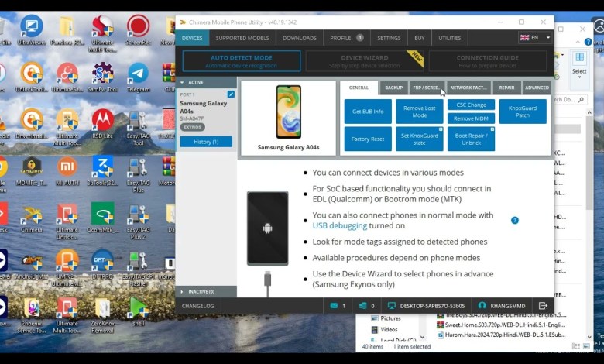Launch SamFw Tool from the desktop
604x364 pixels.
pyautogui.click(x=103, y=77)
